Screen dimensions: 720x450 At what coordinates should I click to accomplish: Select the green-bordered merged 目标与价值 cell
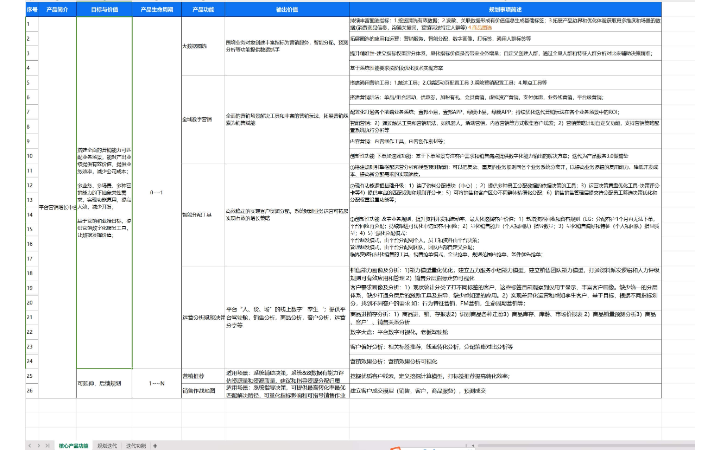point(104,192)
